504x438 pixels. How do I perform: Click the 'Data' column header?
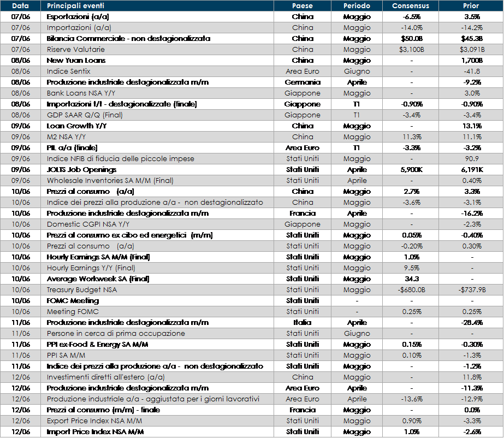20,6
